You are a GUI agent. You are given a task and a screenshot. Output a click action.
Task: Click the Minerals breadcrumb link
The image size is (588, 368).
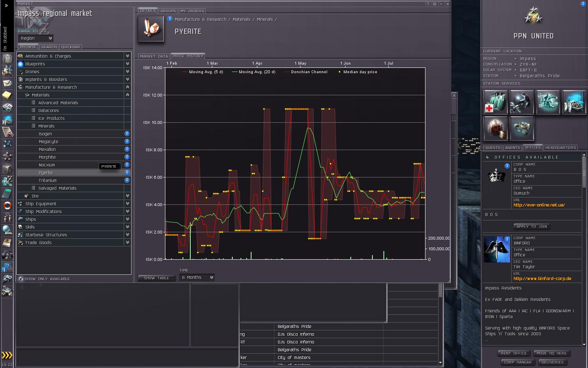(265, 19)
